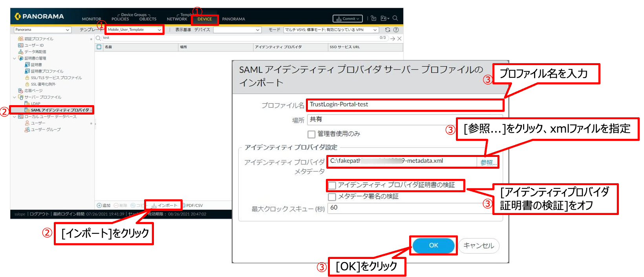Open SSL/TLS サービス プロファイル
This screenshot has width=644, height=277.
click(x=57, y=78)
